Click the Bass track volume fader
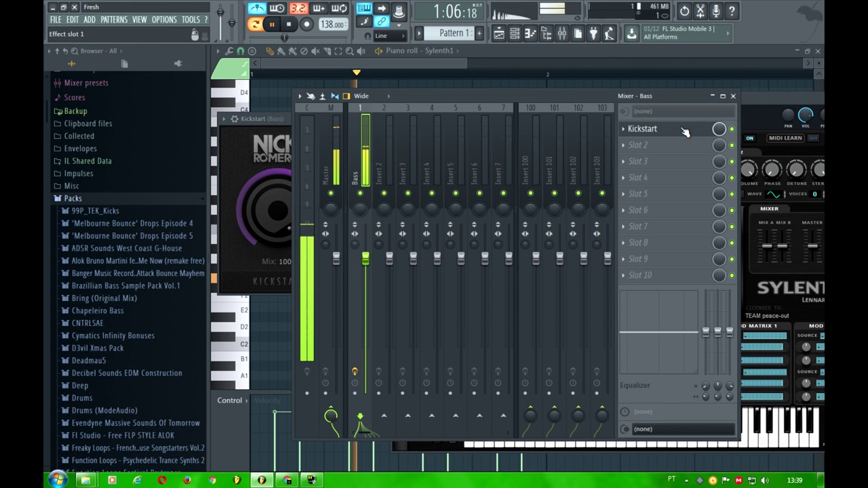Image resolution: width=868 pixels, height=488 pixels. click(x=366, y=258)
